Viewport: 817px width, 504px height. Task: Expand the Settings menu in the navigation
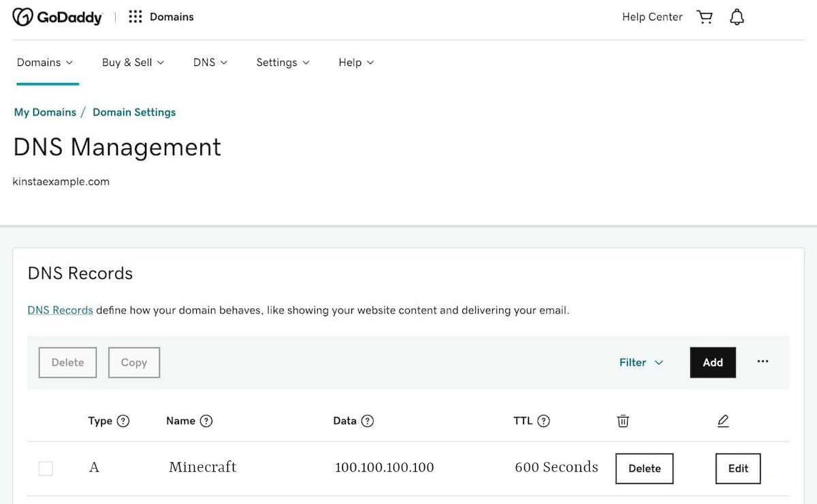(282, 62)
